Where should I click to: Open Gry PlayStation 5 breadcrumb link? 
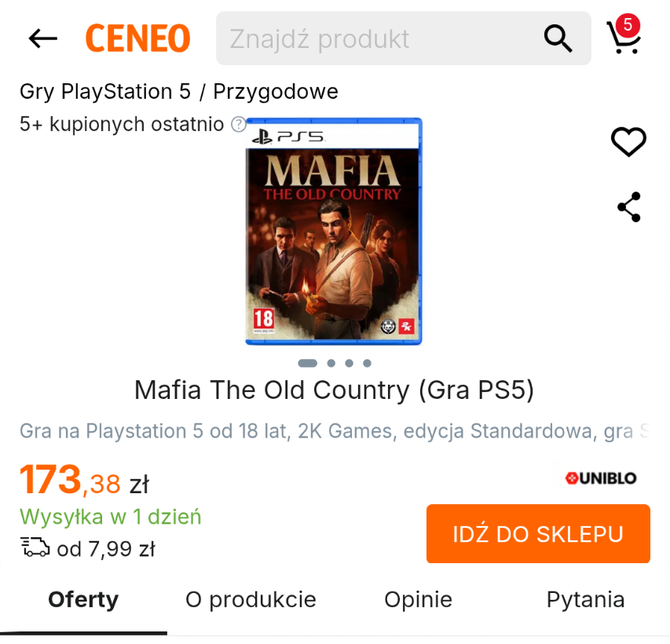click(x=105, y=91)
